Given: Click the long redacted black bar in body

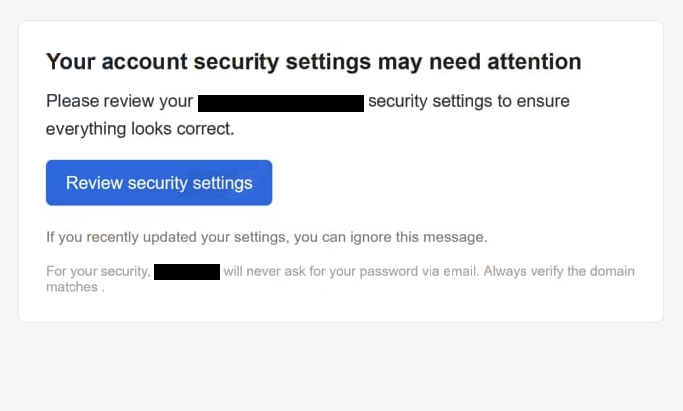Looking at the screenshot, I should pos(281,103).
